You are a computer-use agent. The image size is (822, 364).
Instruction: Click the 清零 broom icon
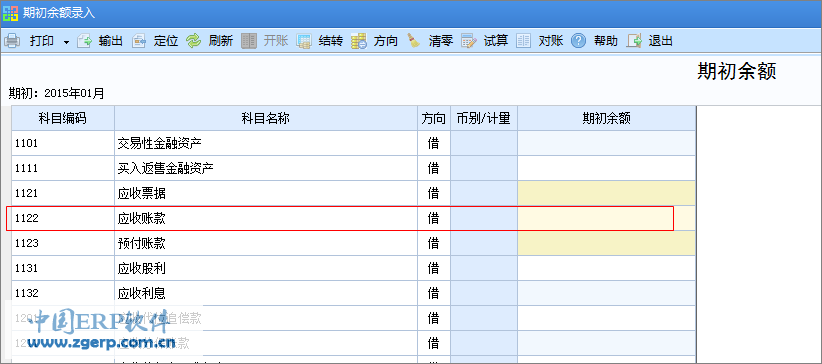point(414,41)
